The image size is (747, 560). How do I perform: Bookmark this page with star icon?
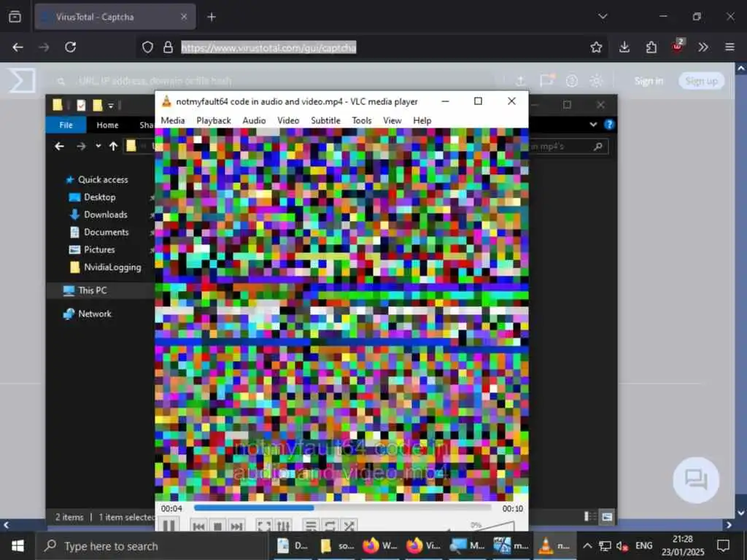(596, 47)
